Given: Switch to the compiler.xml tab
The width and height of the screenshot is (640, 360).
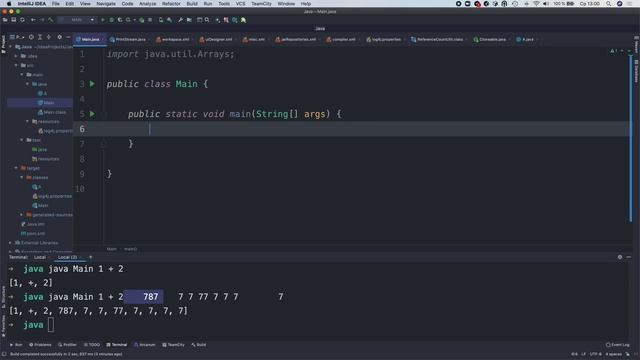Looking at the screenshot, I should tap(343, 40).
